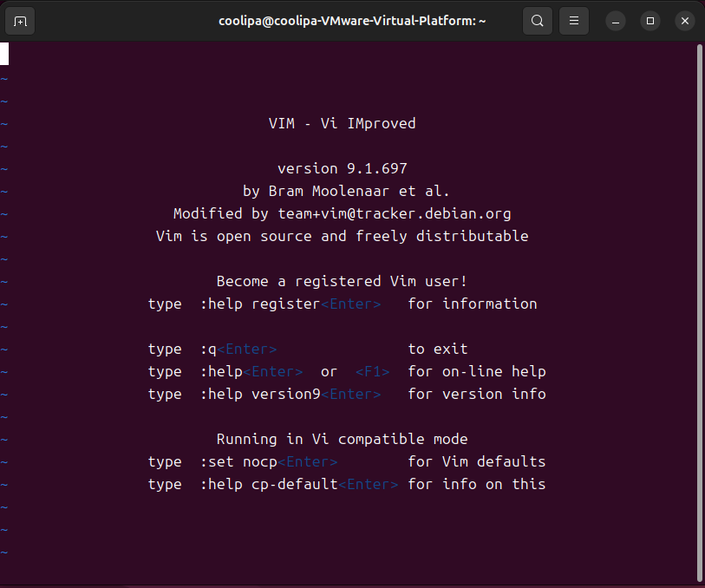Click the "for on-line help" text
Screen dimensions: 705x588
tap(477, 372)
